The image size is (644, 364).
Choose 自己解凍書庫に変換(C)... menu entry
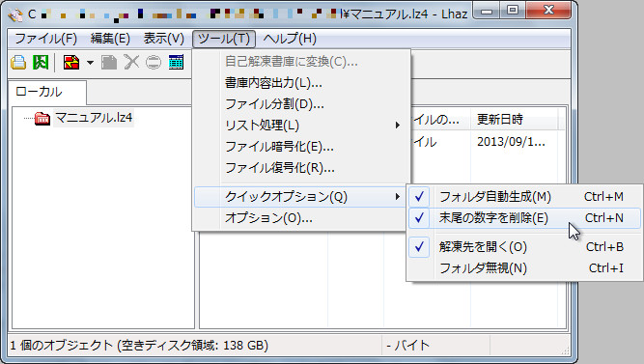point(302,62)
